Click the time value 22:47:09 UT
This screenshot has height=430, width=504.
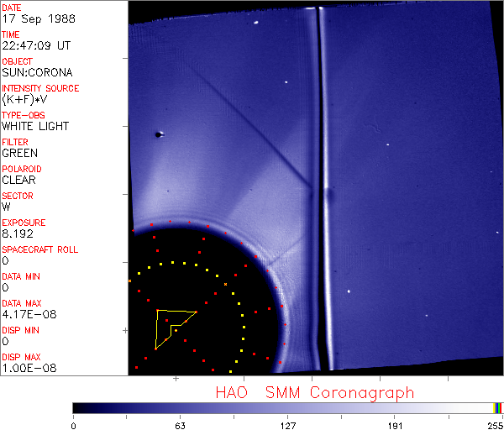click(x=37, y=45)
